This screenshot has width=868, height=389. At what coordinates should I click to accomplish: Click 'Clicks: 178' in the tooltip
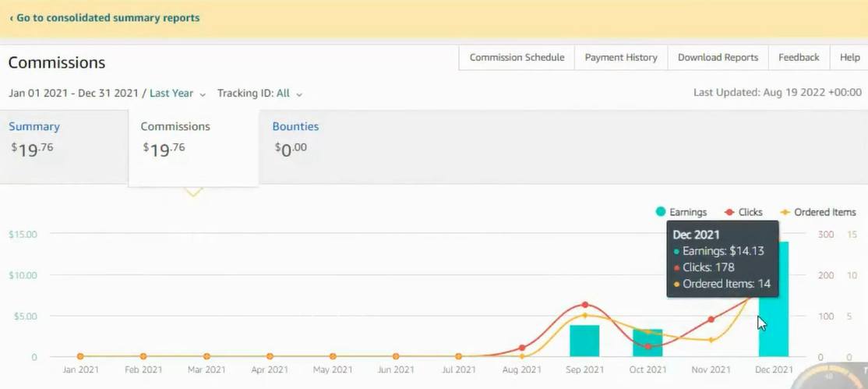pos(708,267)
